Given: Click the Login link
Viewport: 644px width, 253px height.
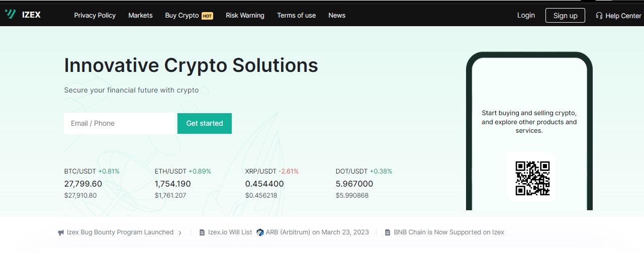Looking at the screenshot, I should [526, 15].
